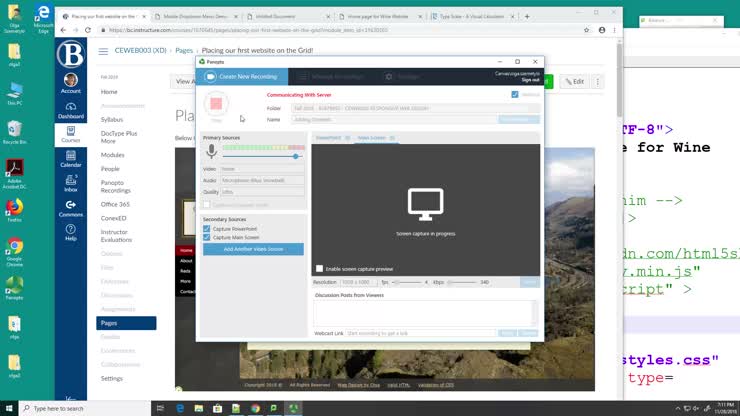Open Chrome's three-dot menu
Image resolution: width=740 pixels, height=416 pixels.
point(614,30)
